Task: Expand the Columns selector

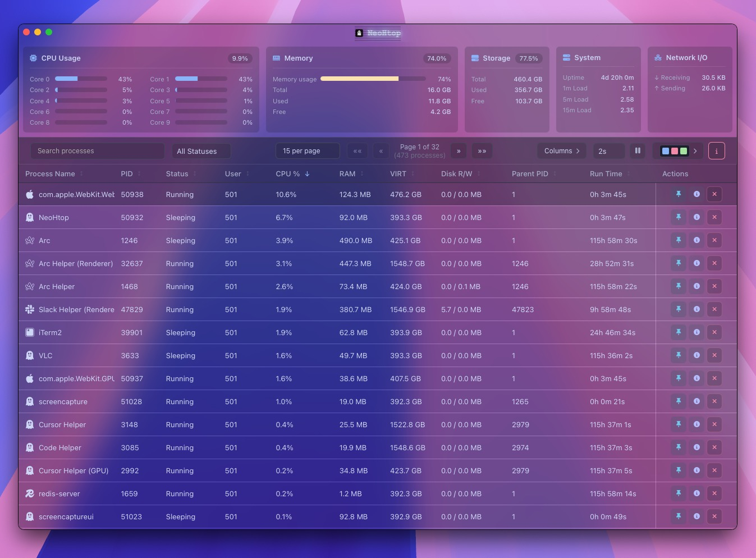Action: [561, 151]
